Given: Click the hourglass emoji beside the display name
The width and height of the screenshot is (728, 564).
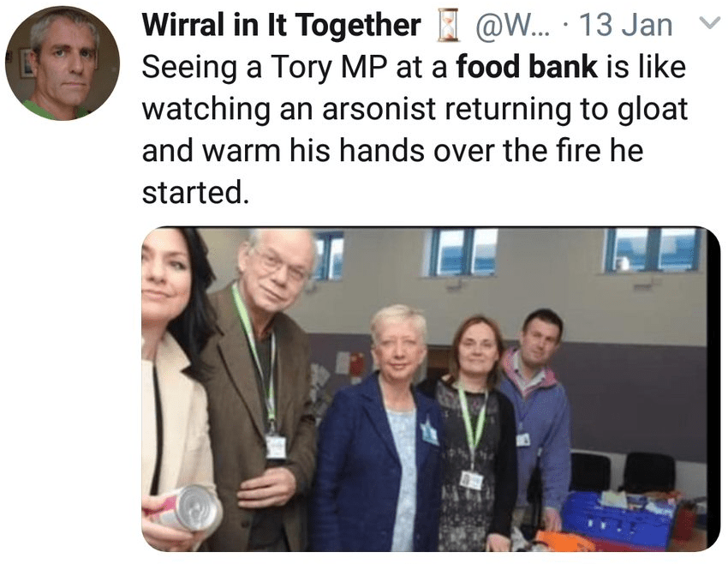Looking at the screenshot, I should (446, 26).
